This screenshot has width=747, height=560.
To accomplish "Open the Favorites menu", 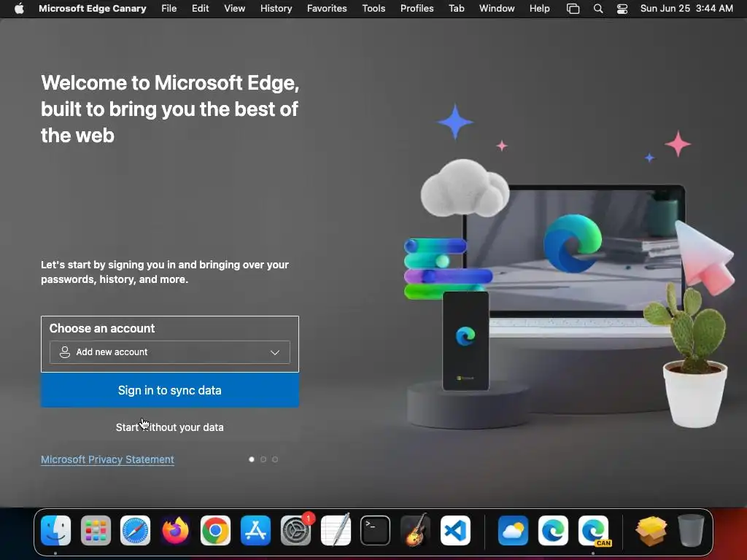I will coord(327,9).
